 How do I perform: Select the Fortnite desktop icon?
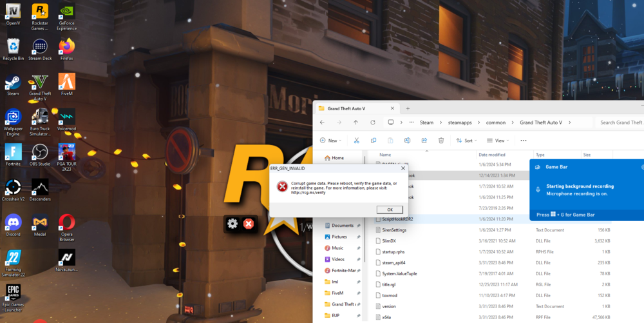pyautogui.click(x=13, y=155)
